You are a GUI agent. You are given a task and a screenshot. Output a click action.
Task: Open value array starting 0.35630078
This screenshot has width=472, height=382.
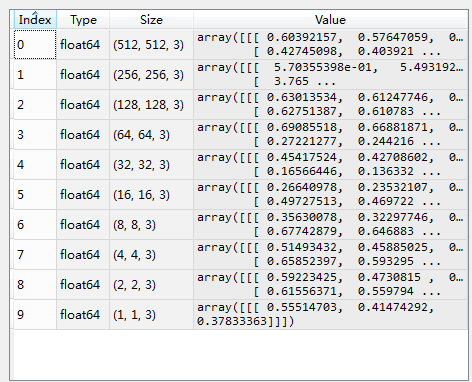click(330, 224)
